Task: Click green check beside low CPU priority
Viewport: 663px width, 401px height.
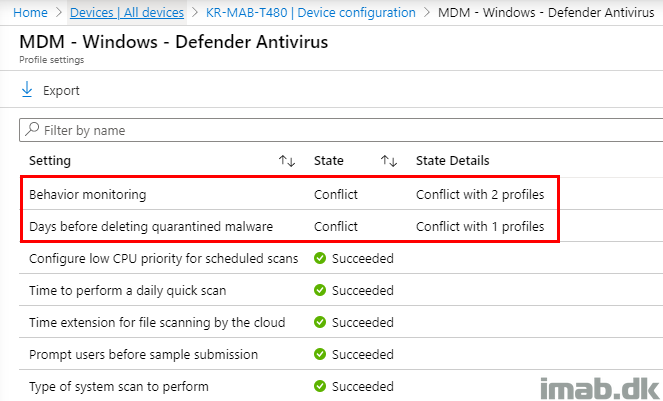Action: point(320,258)
